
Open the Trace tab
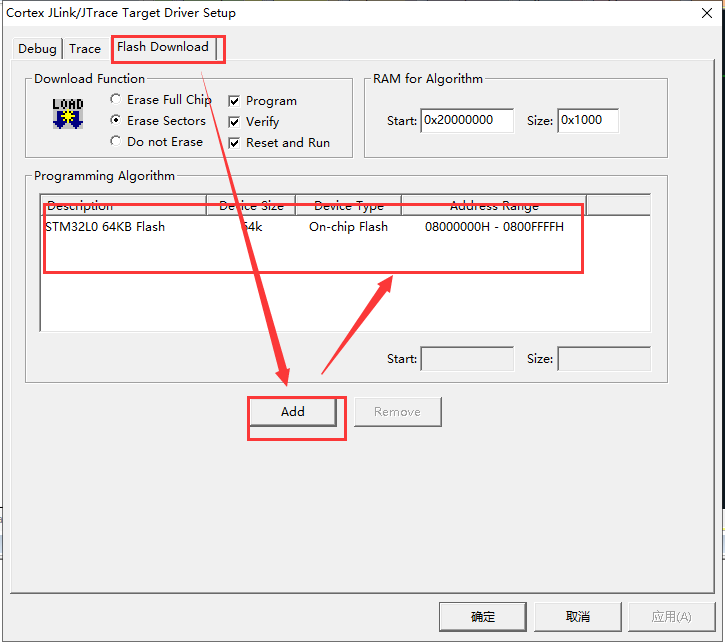coord(85,49)
